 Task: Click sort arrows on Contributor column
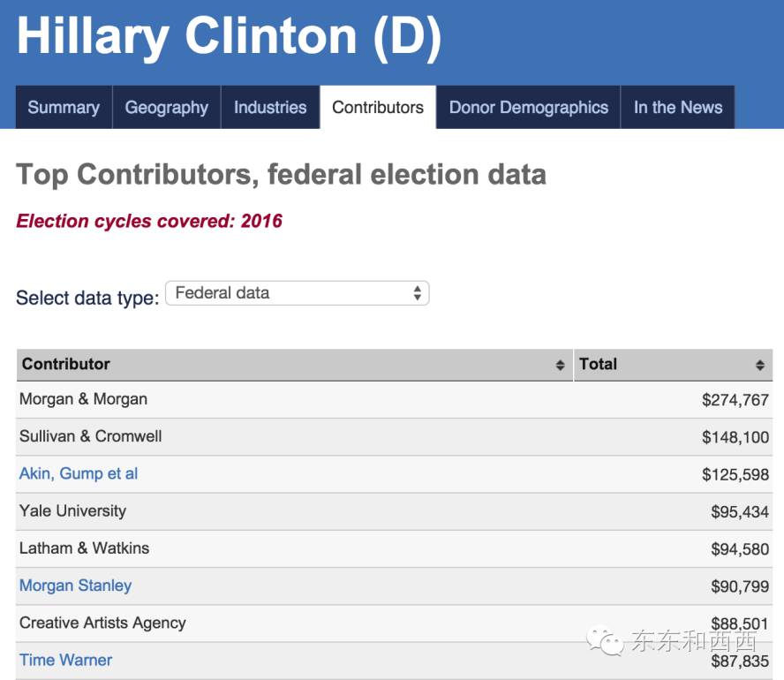(x=560, y=366)
